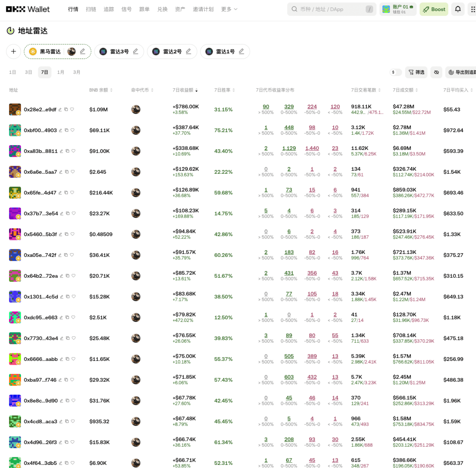476x468 pixels.
Task: Expand the 更多 menu in navigation
Action: pos(229,9)
